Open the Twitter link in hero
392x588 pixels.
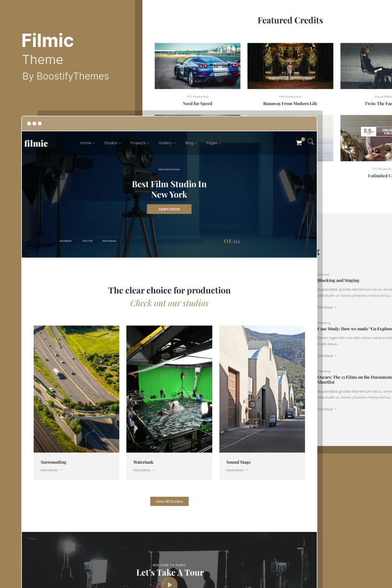tap(87, 241)
